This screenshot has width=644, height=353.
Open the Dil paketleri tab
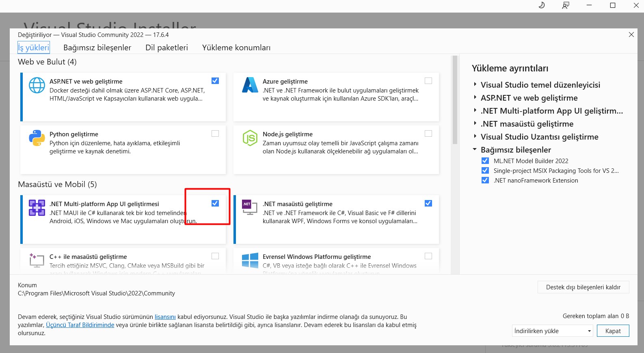coord(166,47)
